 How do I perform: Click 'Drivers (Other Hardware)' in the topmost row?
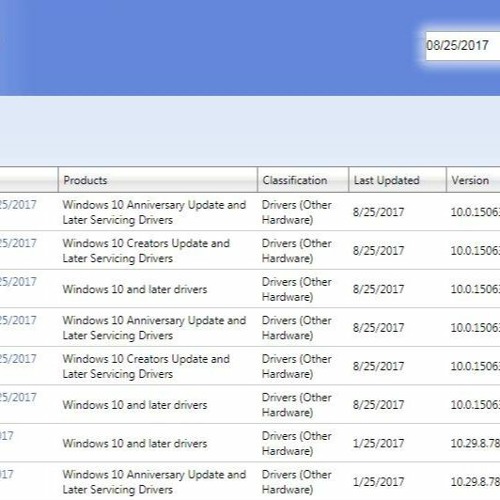click(x=297, y=212)
